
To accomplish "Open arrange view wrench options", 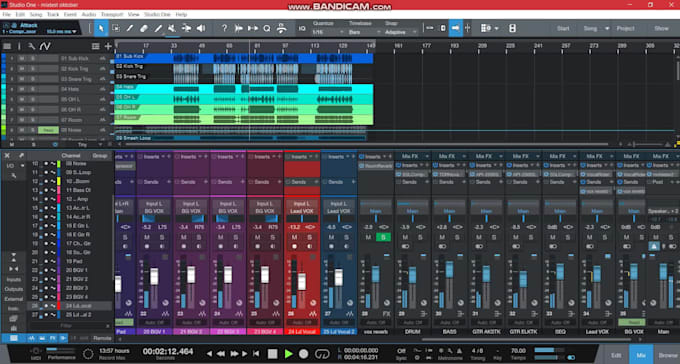I will click(x=31, y=46).
